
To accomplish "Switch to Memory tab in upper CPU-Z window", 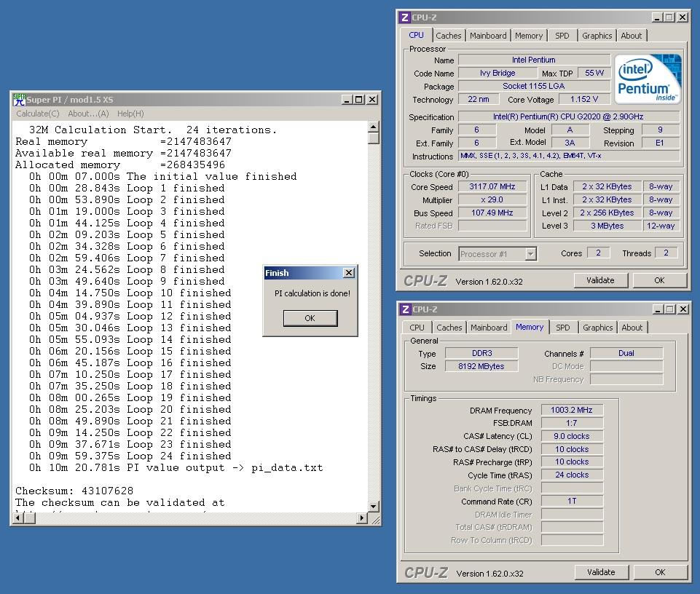I will [x=529, y=36].
